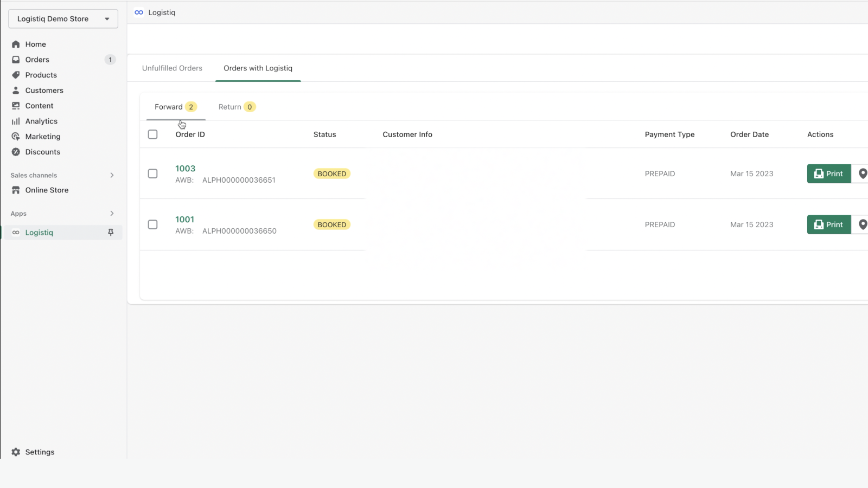The width and height of the screenshot is (868, 488).
Task: Print label for order 1001
Action: pyautogui.click(x=829, y=224)
